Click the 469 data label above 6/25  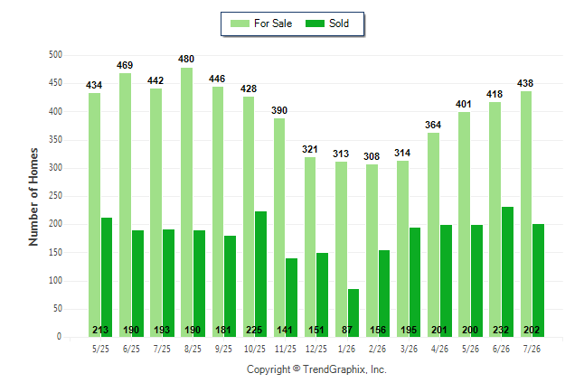125,66
